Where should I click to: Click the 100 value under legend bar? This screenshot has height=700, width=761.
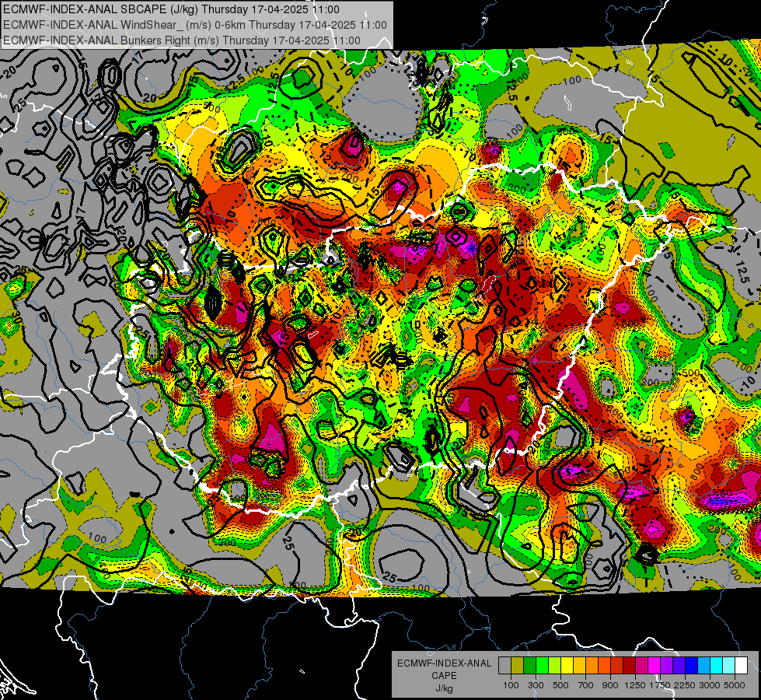coord(511,685)
